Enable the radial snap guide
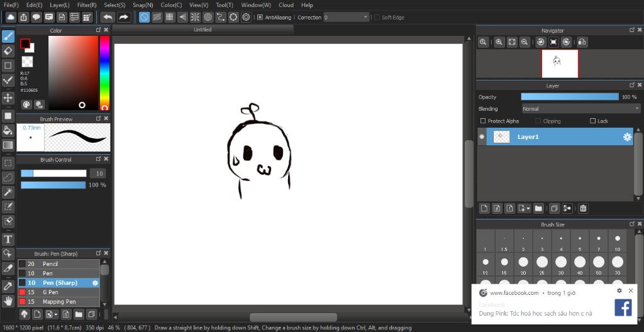The height and width of the screenshot is (332, 644). click(x=195, y=17)
